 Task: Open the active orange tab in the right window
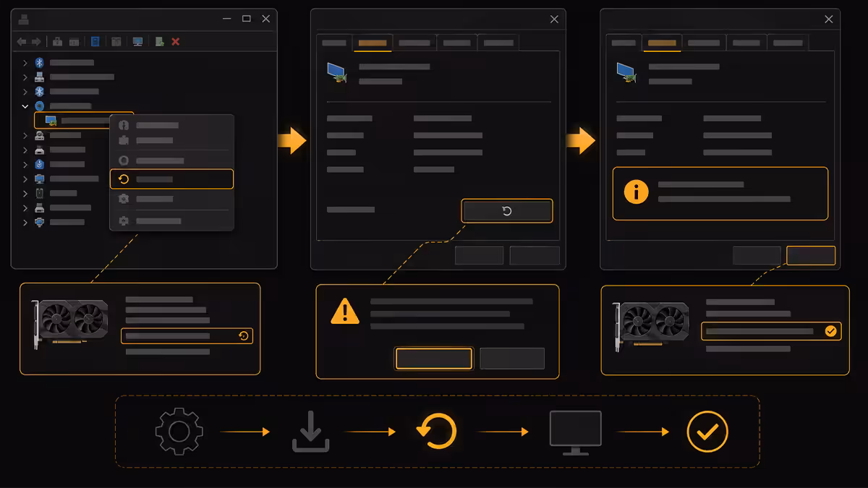pos(662,43)
